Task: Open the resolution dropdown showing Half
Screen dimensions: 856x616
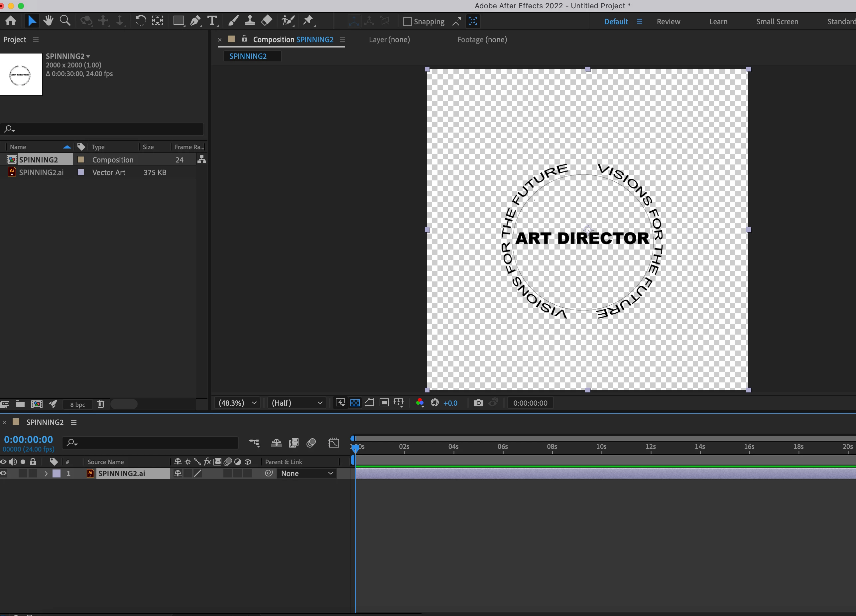Action: [x=297, y=403]
